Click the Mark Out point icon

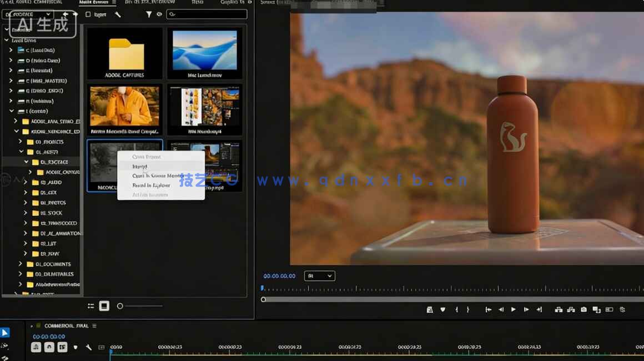[x=468, y=310]
